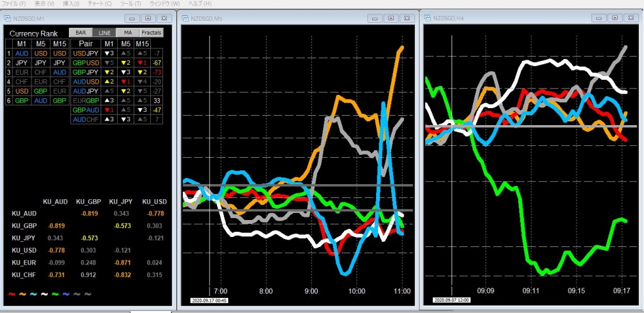Viewport: 644px width, 313px height.
Task: Toggle the BAR display mode button
Action: click(81, 33)
